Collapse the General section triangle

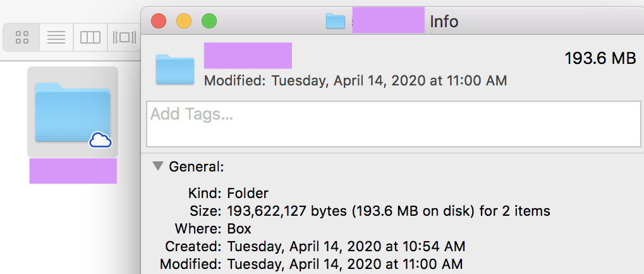[x=158, y=166]
